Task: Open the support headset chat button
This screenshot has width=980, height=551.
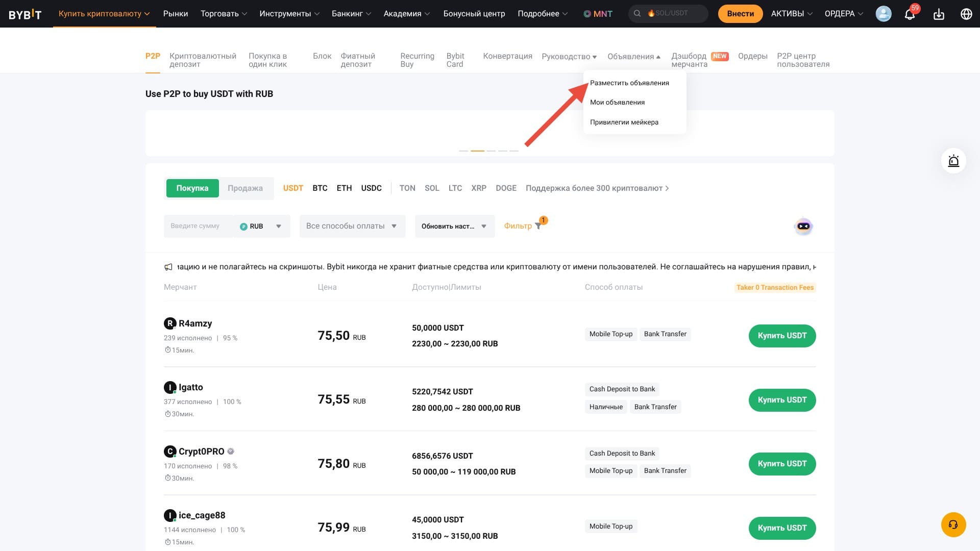Action: click(953, 524)
